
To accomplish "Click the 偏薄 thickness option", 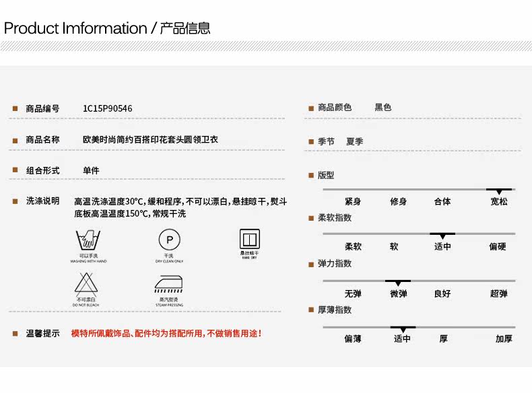I will (353, 338).
